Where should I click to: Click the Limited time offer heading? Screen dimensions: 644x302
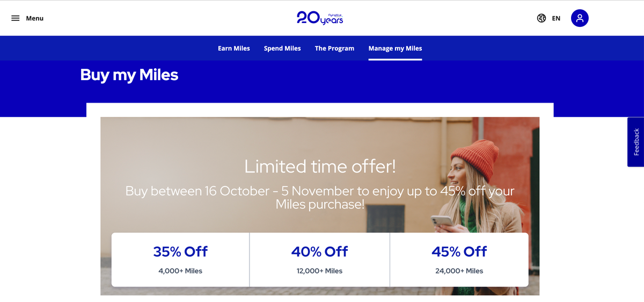coord(320,167)
